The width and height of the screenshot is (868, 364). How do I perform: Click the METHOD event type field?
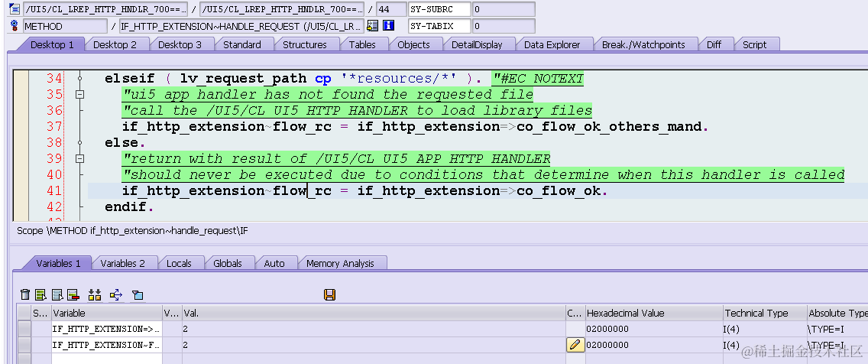pyautogui.click(x=65, y=26)
